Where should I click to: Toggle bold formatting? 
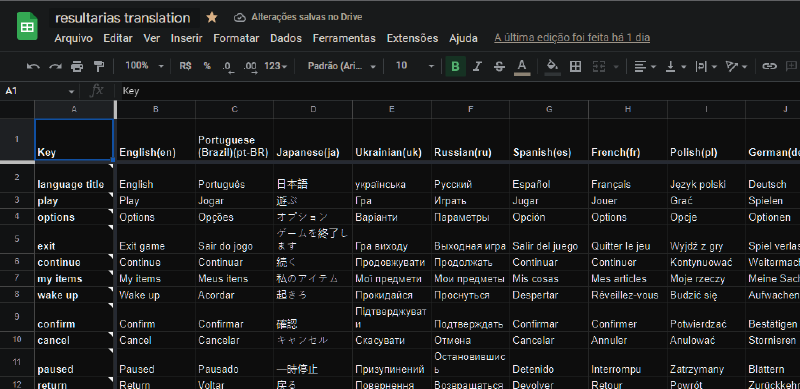[x=456, y=66]
